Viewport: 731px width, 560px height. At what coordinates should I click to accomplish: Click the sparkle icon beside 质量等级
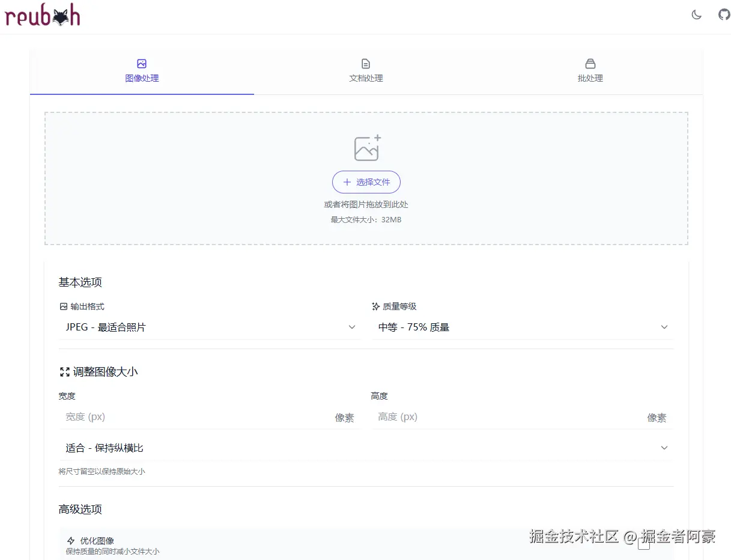[376, 306]
